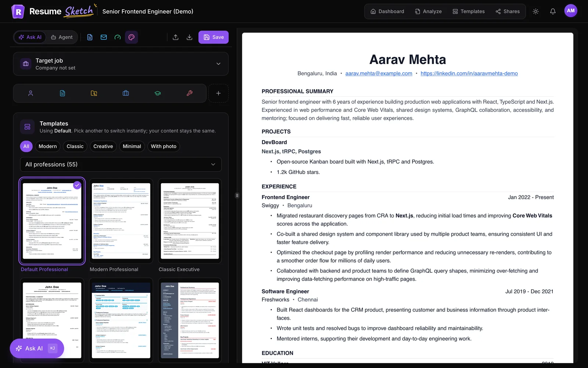The width and height of the screenshot is (588, 368).
Task: Click the Resume Sketch logo icon
Action: coord(18,11)
